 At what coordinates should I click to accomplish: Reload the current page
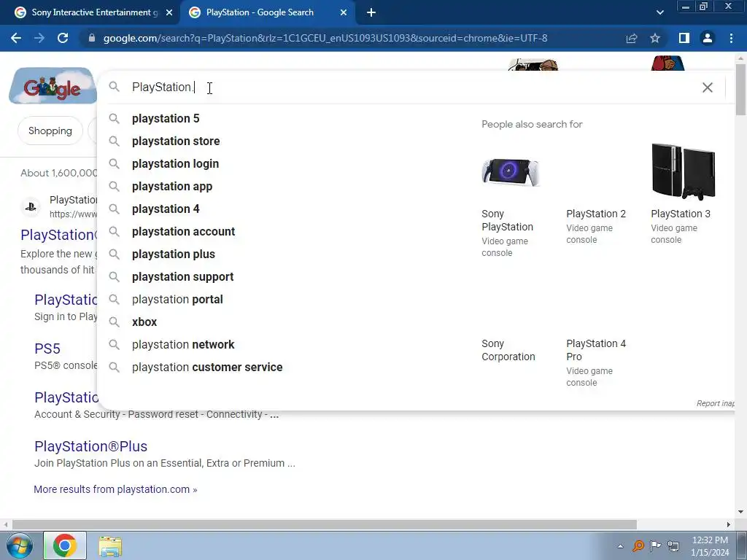pos(63,38)
